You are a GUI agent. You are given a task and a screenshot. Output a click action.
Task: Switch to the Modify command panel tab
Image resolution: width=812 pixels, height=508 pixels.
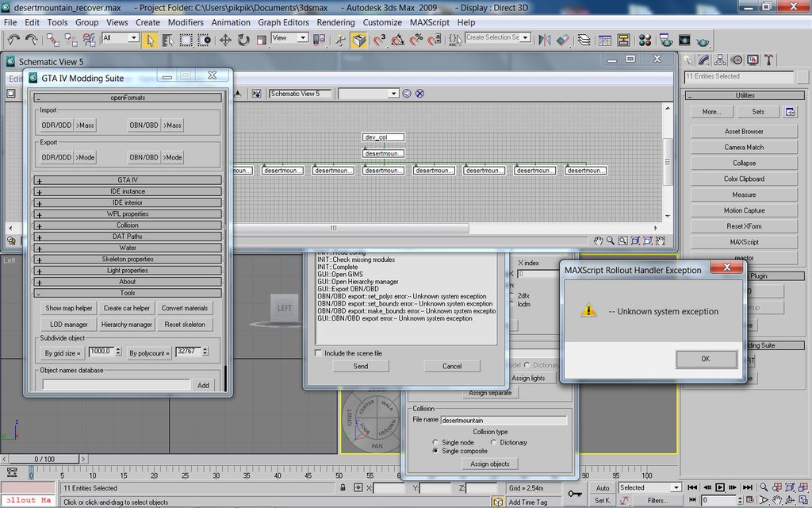pos(704,60)
